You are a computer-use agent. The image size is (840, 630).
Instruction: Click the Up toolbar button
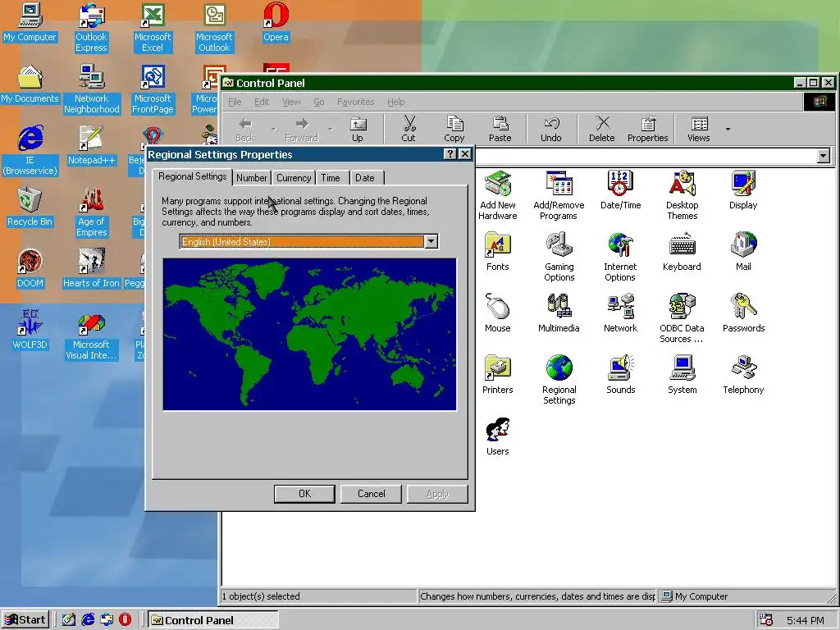tap(358, 129)
